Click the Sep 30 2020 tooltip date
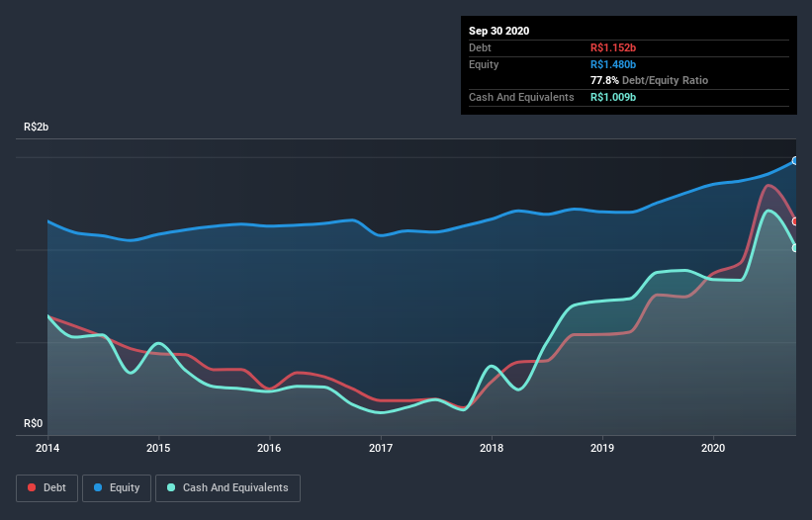 (498, 31)
